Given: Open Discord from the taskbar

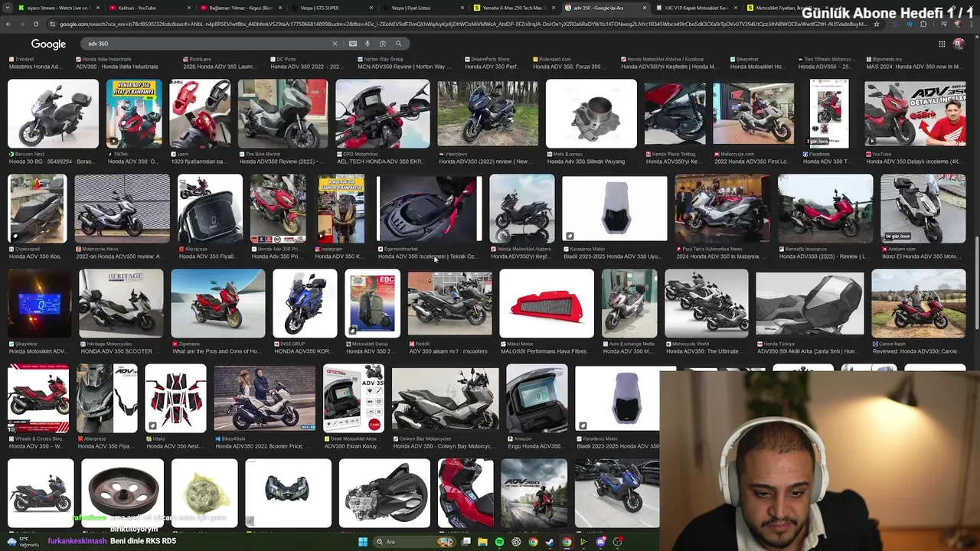Looking at the screenshot, I should [601, 542].
